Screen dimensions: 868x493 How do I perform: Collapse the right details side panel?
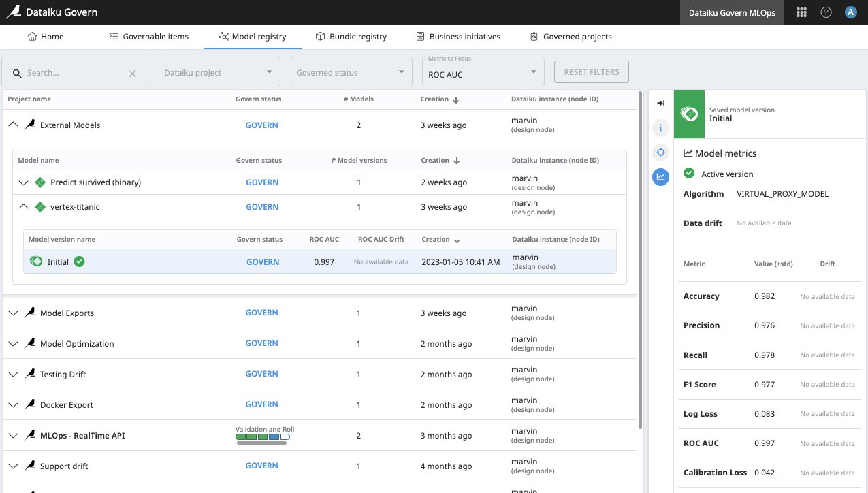tap(660, 103)
